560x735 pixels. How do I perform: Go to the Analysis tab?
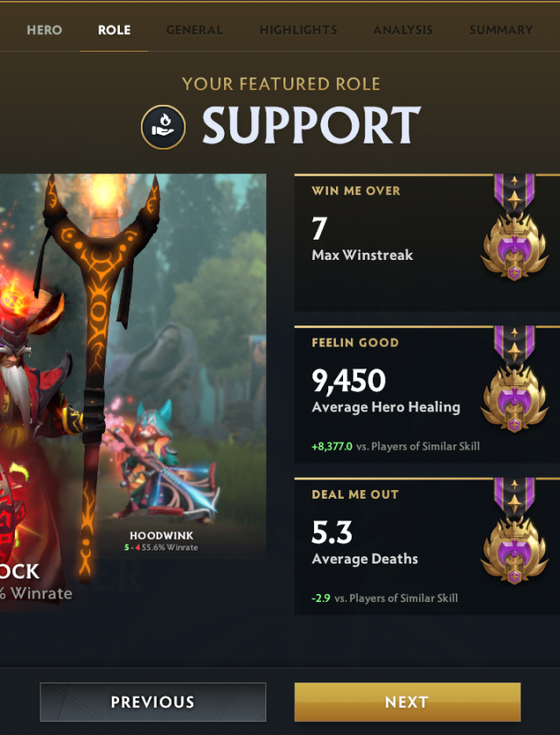coord(403,30)
